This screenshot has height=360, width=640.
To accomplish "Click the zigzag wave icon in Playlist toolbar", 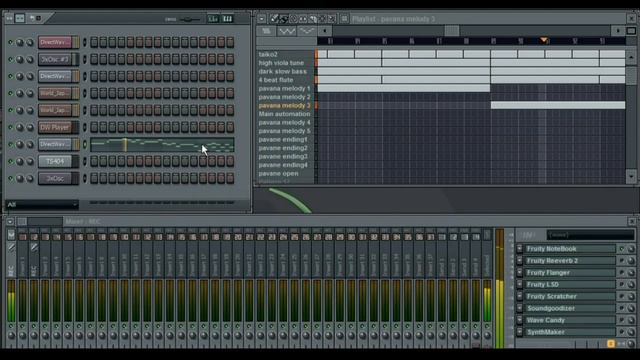I will pos(287,31).
